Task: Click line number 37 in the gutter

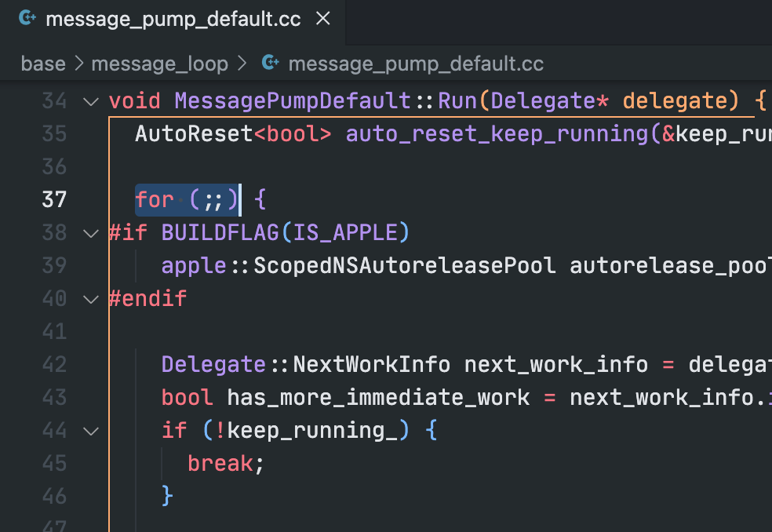Action: tap(53, 200)
